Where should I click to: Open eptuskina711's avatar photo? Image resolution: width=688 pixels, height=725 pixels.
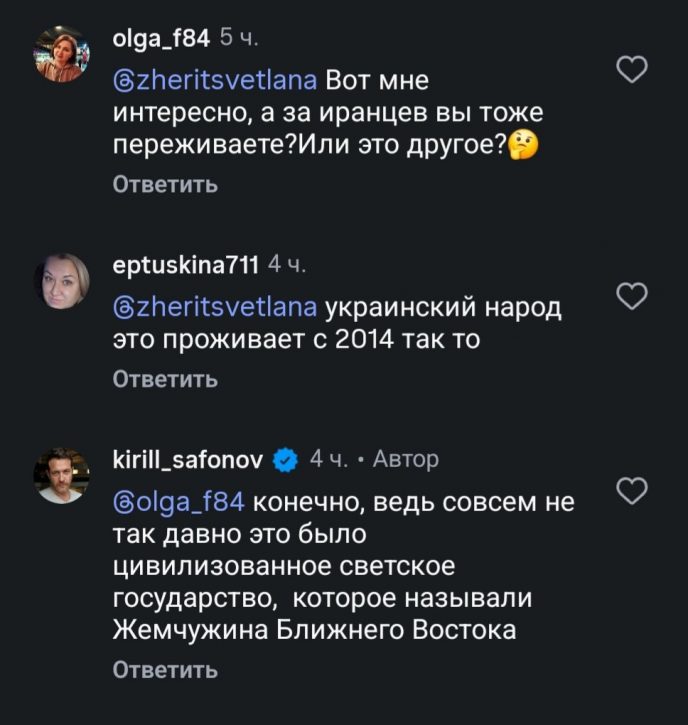point(62,281)
